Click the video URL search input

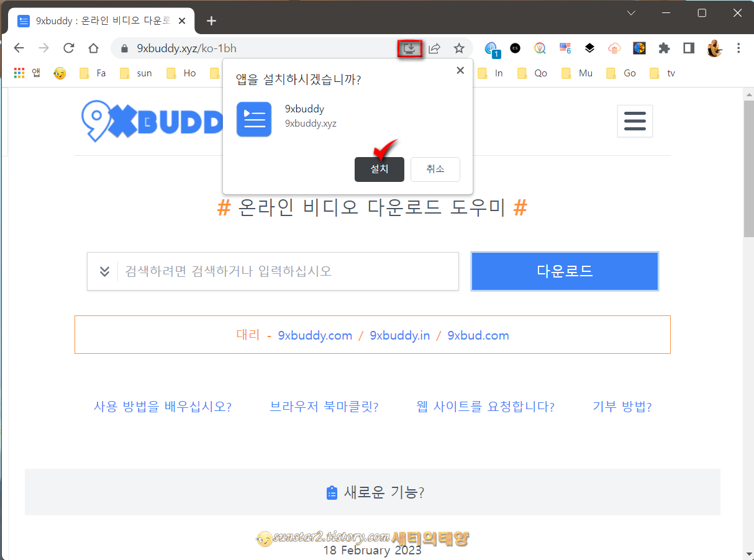288,271
